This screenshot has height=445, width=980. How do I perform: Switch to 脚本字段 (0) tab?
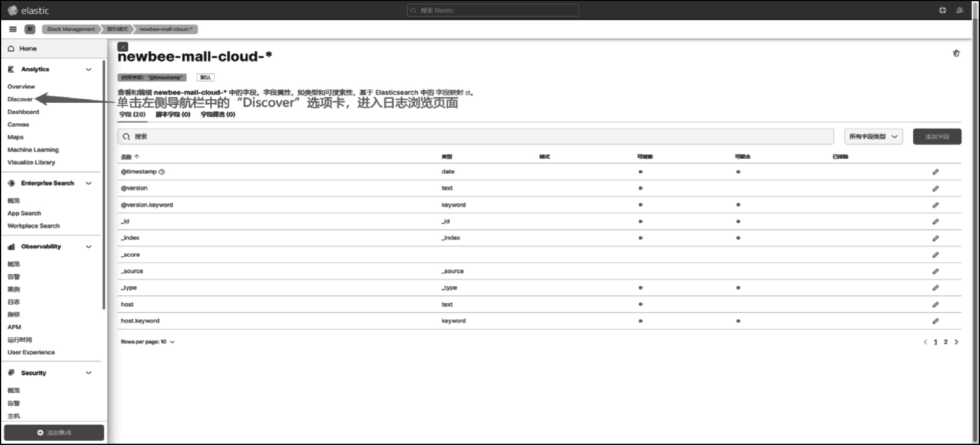click(173, 114)
